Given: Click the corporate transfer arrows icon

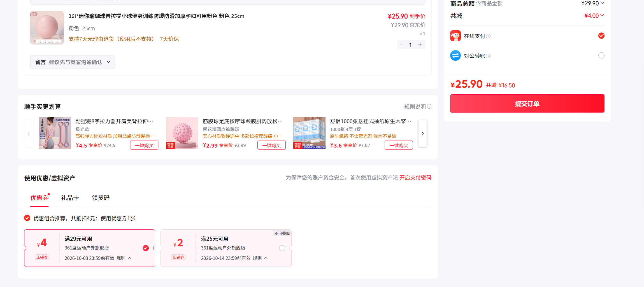Looking at the screenshot, I should point(455,55).
